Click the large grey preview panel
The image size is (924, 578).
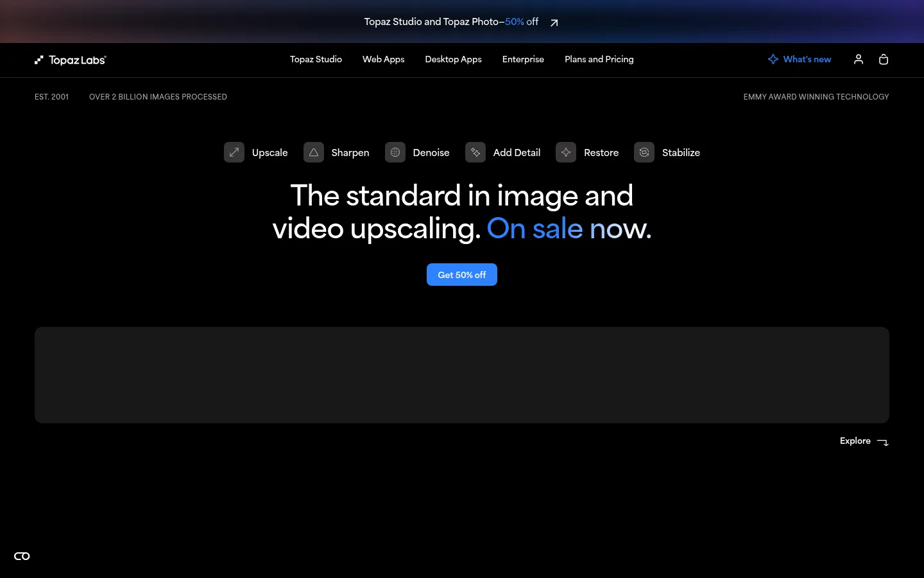[462, 375]
